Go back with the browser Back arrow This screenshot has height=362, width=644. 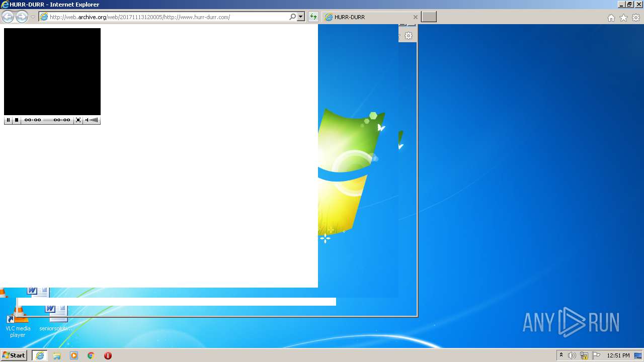[x=8, y=17]
